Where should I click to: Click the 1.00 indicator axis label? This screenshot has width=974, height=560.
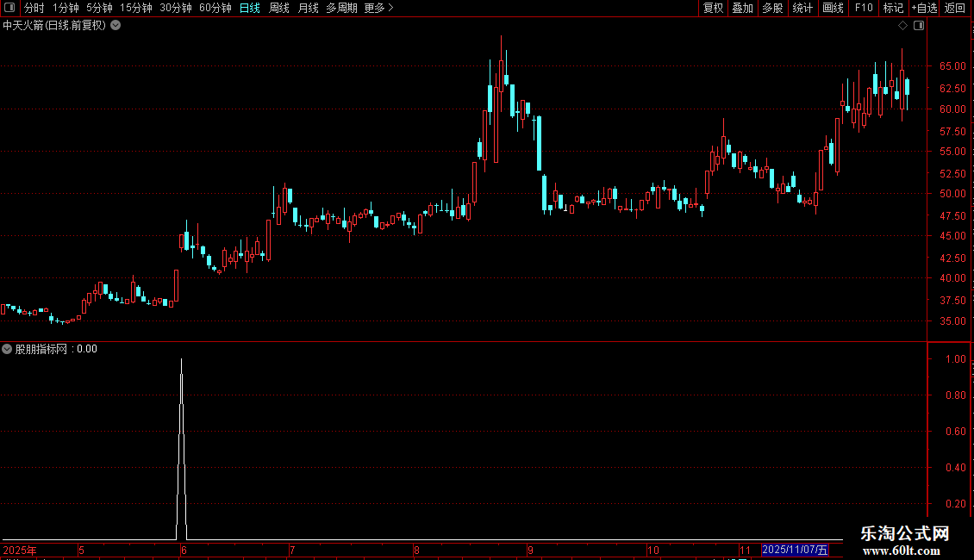(955, 359)
